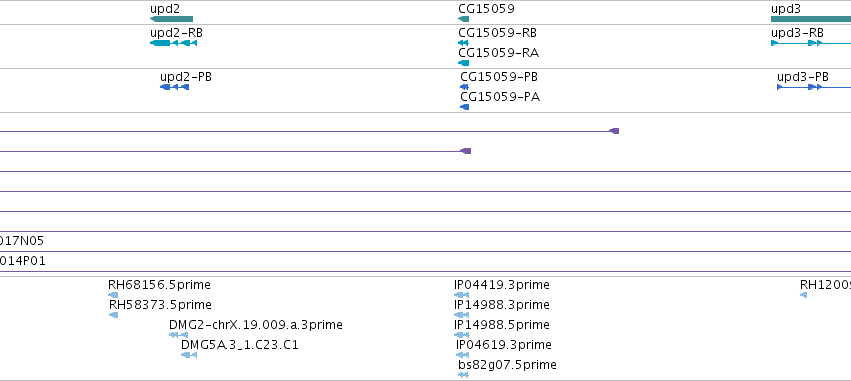
Task: Click the CG15059-RB transcript glyph
Action: (463, 43)
